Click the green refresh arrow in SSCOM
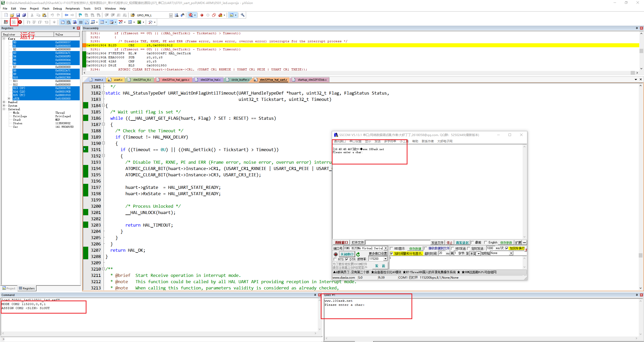Viewport: 644px width, 342px height. [x=358, y=254]
